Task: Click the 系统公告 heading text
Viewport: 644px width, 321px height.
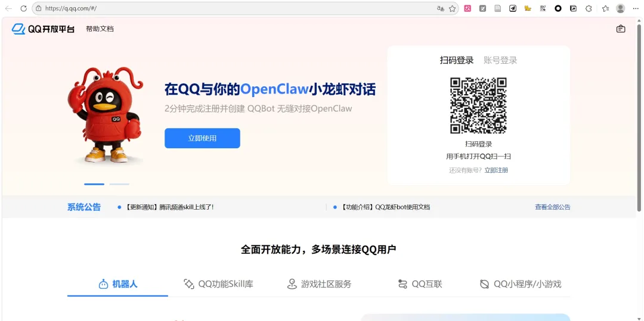Action: pos(84,207)
